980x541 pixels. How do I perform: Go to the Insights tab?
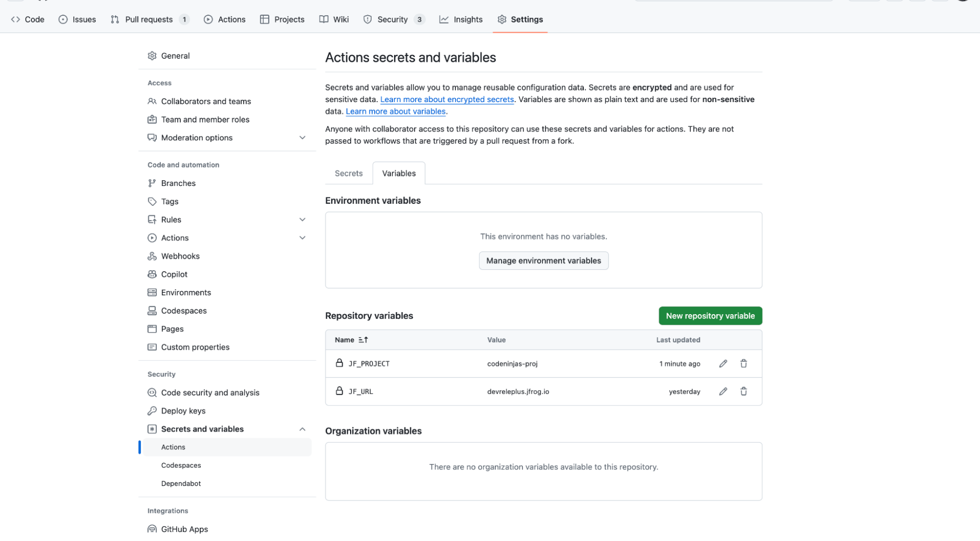click(467, 19)
